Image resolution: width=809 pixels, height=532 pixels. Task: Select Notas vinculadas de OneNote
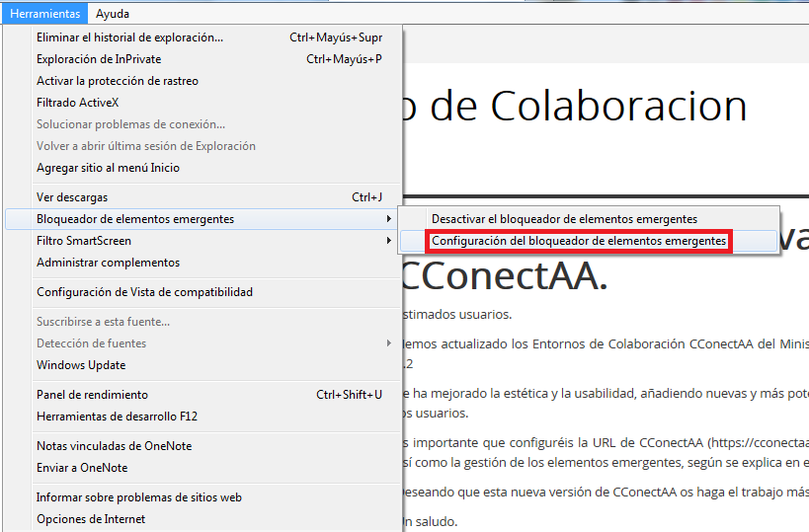pyautogui.click(x=114, y=446)
